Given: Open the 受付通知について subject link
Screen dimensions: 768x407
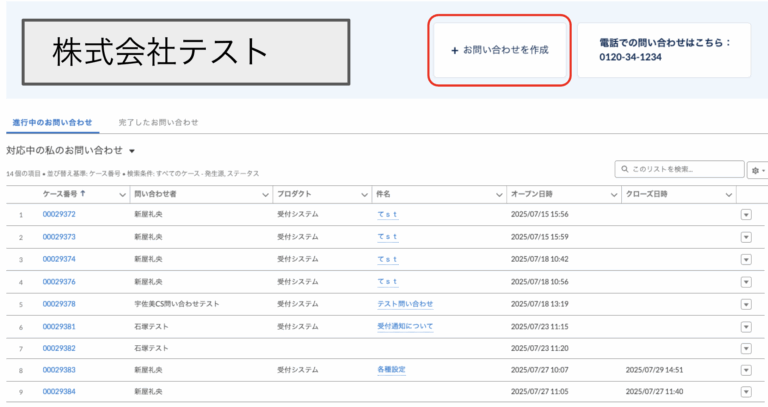Looking at the screenshot, I should coord(404,326).
